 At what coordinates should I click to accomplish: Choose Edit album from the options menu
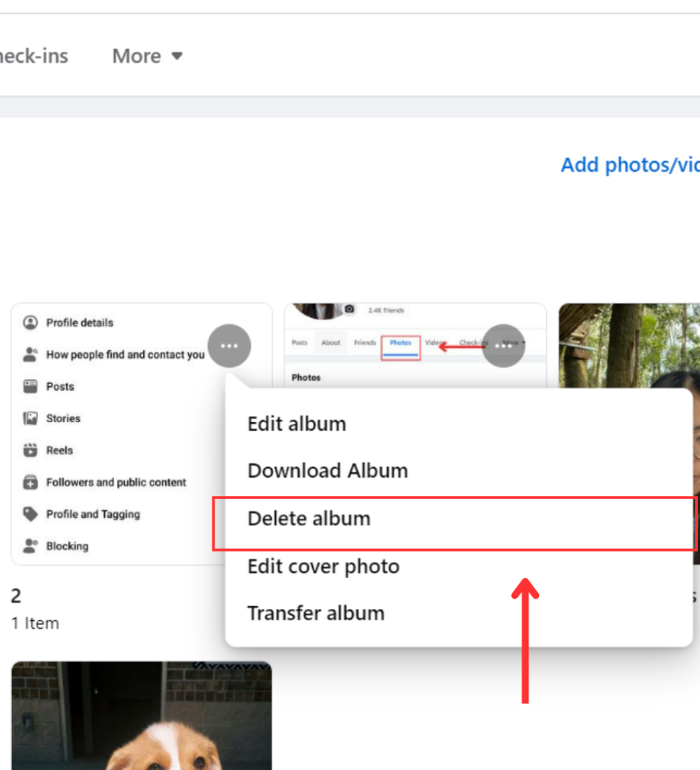297,423
